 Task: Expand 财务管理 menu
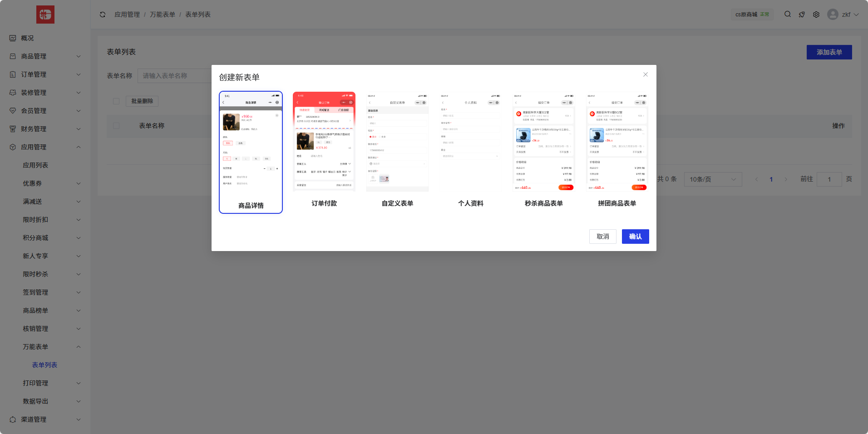(79, 129)
